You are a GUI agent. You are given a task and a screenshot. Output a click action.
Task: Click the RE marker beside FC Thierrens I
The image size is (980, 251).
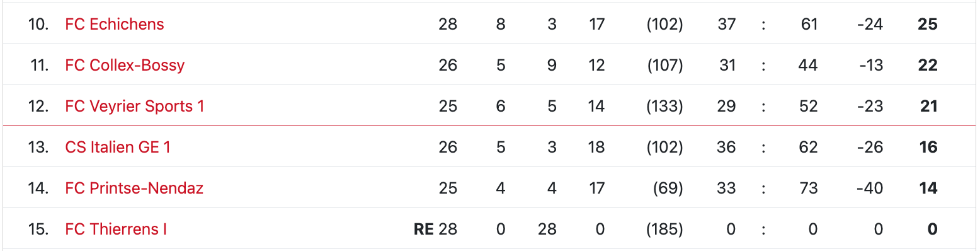point(423,229)
